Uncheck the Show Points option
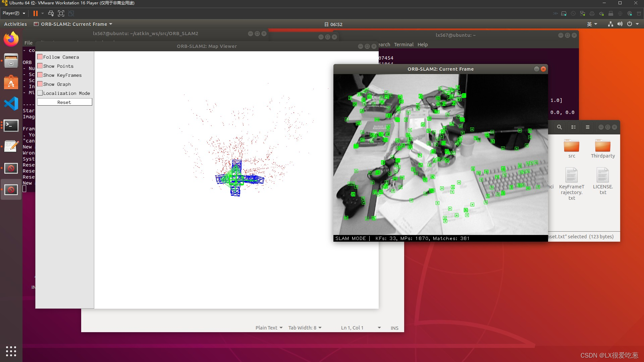The height and width of the screenshot is (362, 644). point(40,66)
